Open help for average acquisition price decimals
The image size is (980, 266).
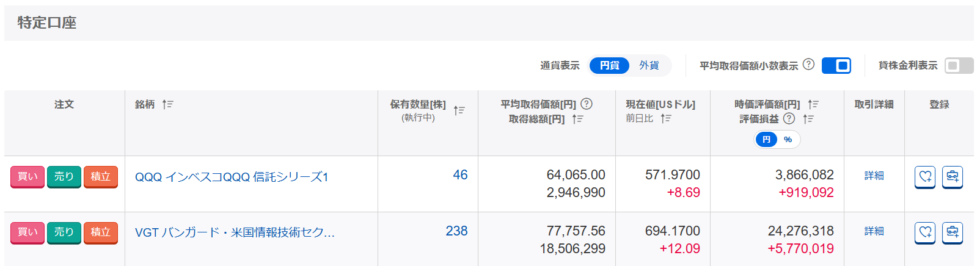pyautogui.click(x=808, y=65)
